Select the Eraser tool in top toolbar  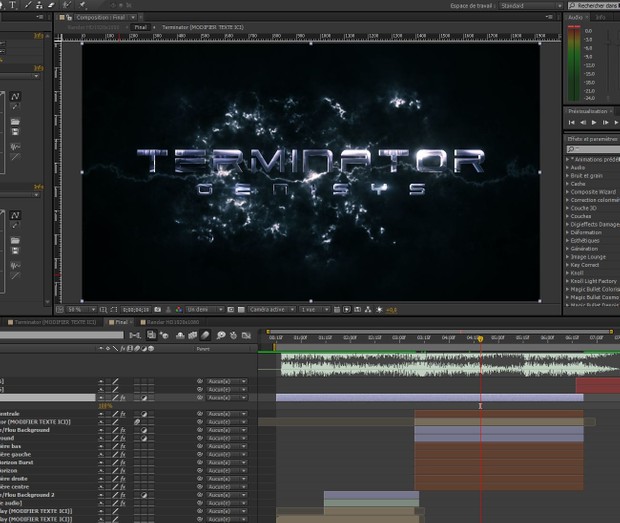(51, 5)
